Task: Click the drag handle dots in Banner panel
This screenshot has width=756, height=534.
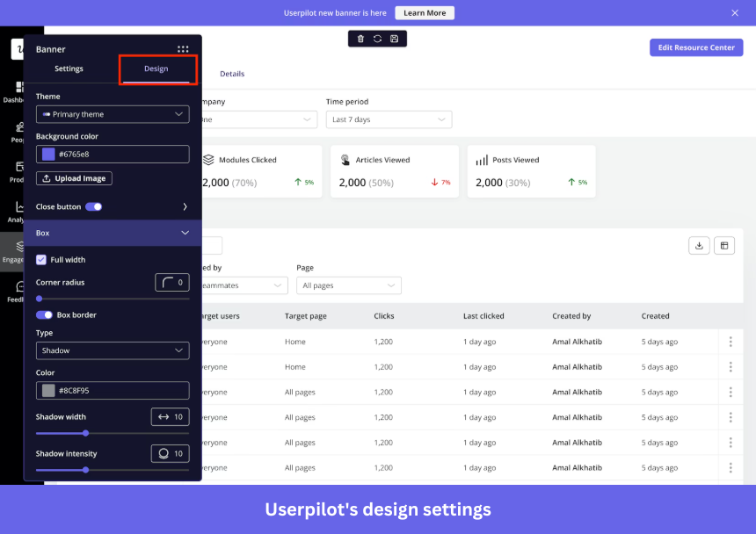Action: pos(183,49)
